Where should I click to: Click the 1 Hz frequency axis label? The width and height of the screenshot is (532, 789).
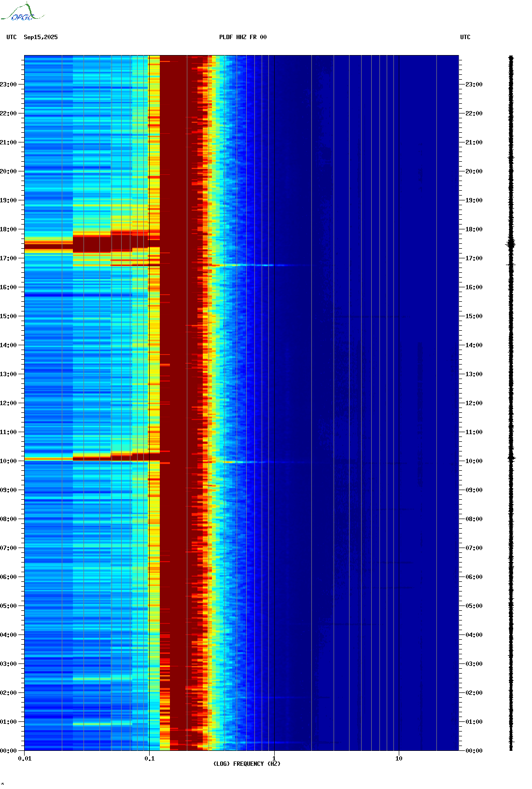click(274, 759)
